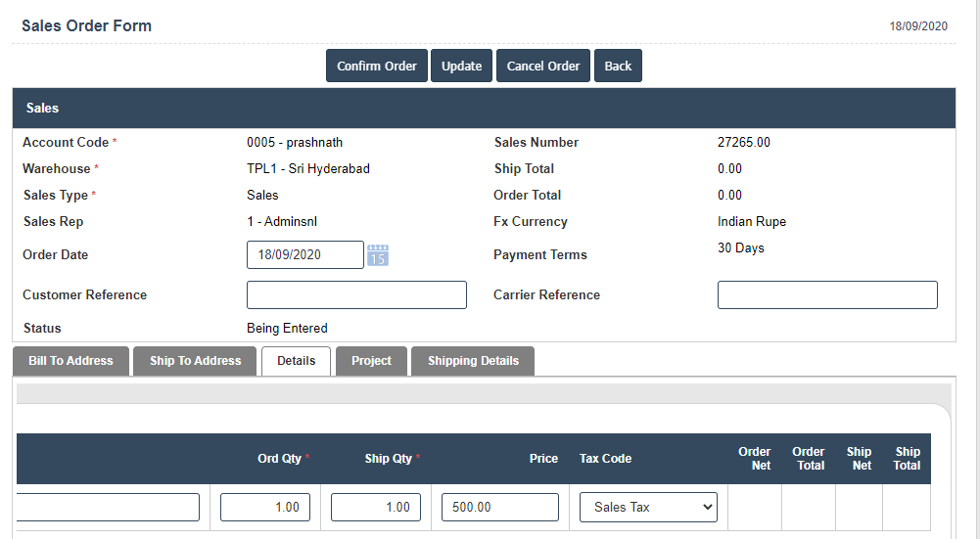Select the Ship Qty input box
The height and width of the screenshot is (539, 980).
click(376, 507)
